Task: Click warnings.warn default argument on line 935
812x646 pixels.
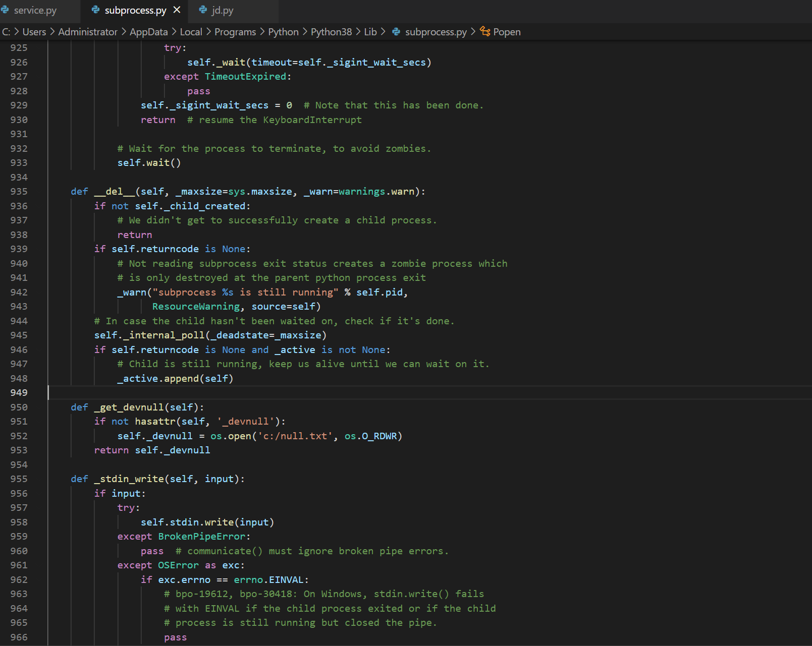Action: point(376,192)
